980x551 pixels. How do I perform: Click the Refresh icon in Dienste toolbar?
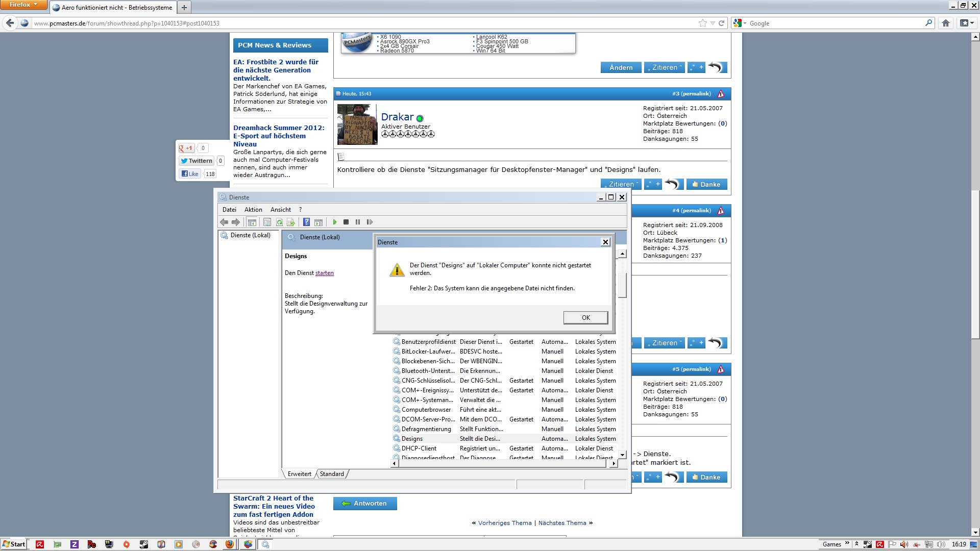[x=279, y=222]
